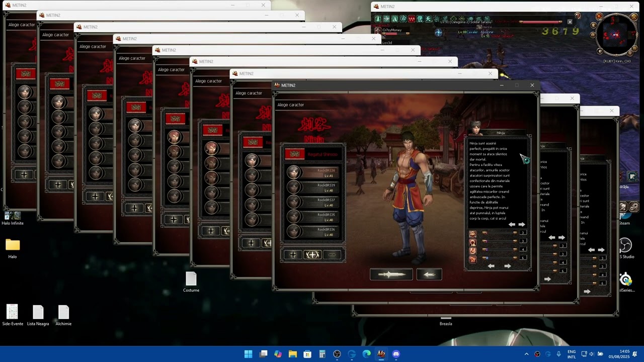Start the game with the sword button
Image resolution: width=644 pixels, height=362 pixels.
coord(391,274)
